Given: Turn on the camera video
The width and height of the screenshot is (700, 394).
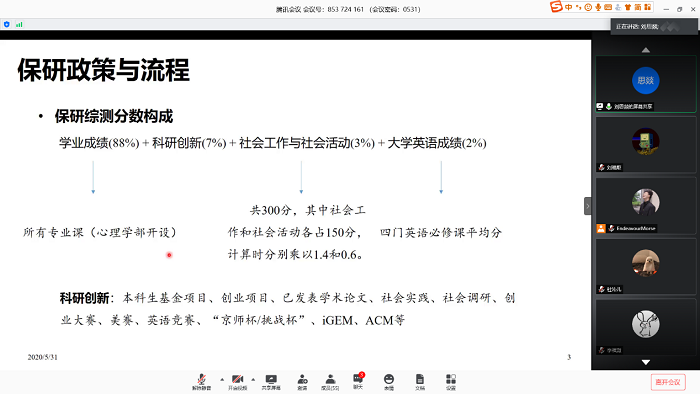Looking at the screenshot, I should click(x=238, y=382).
